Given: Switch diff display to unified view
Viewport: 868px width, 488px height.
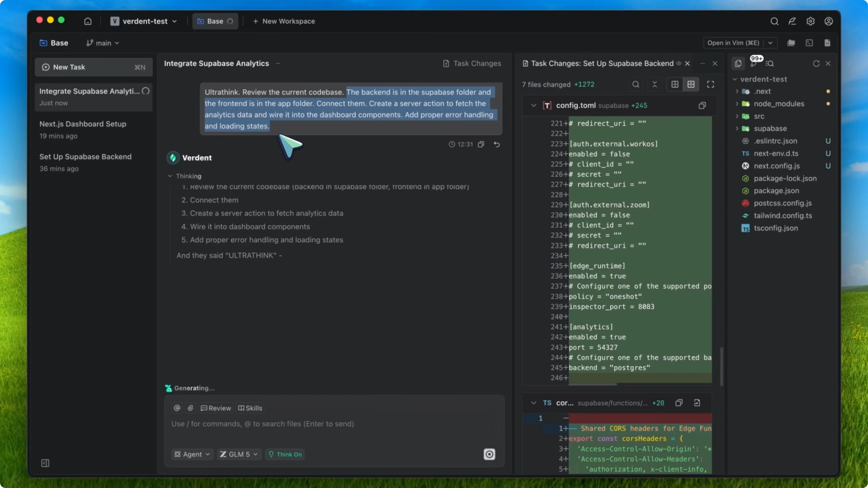Looking at the screenshot, I should click(691, 84).
